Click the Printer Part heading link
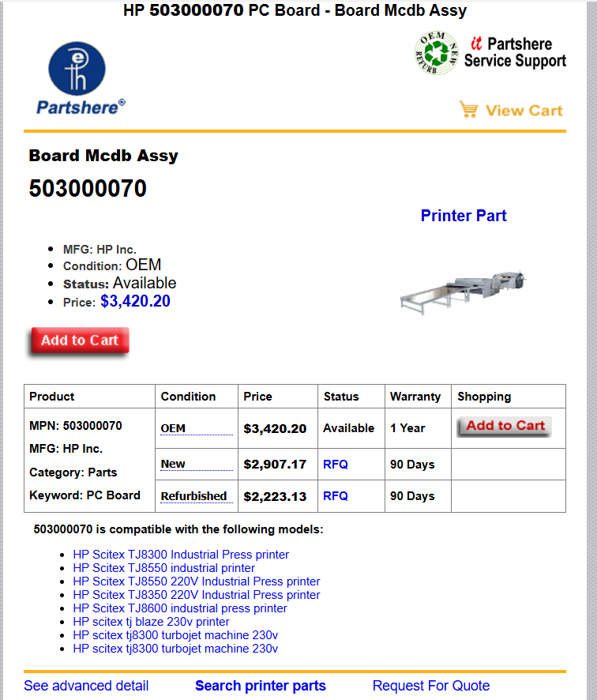Viewport: 597px width, 700px height. [x=464, y=216]
